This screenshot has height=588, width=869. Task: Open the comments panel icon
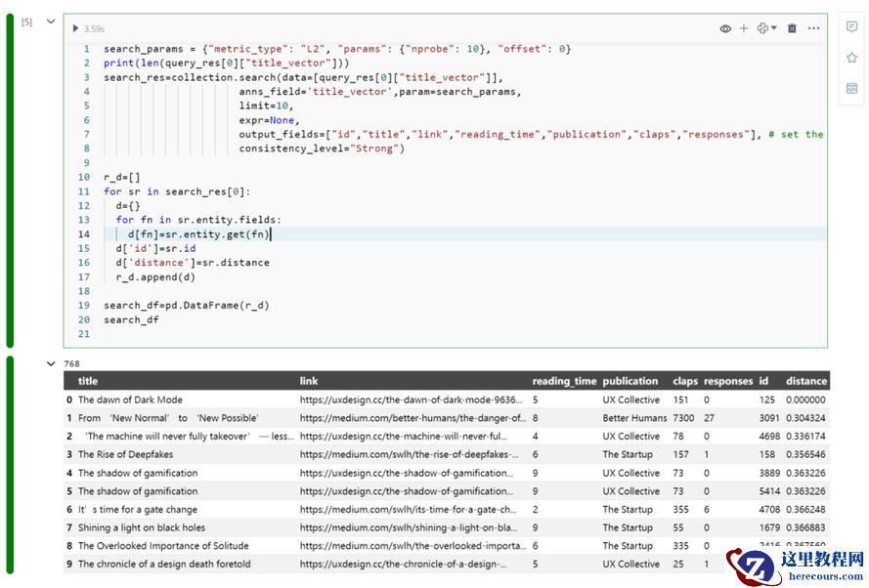851,27
